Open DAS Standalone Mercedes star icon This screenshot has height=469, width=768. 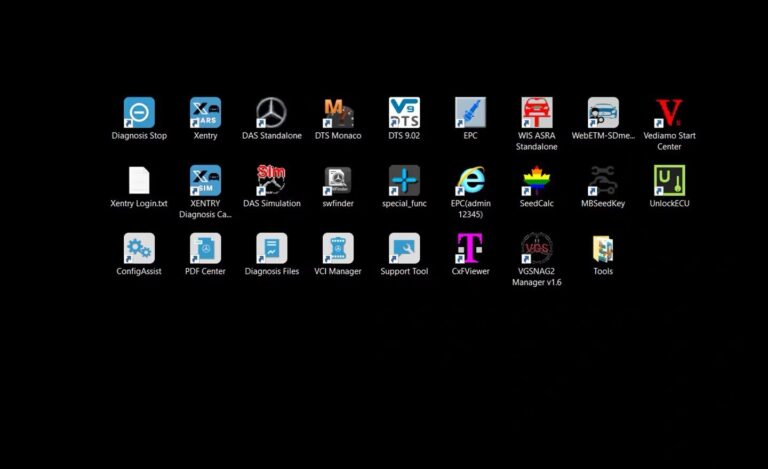[x=271, y=113]
